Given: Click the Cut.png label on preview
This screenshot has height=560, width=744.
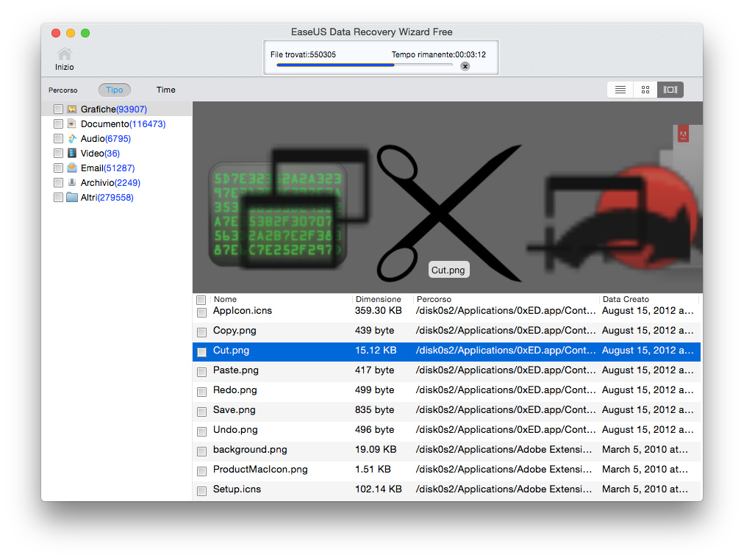Looking at the screenshot, I should pos(448,270).
